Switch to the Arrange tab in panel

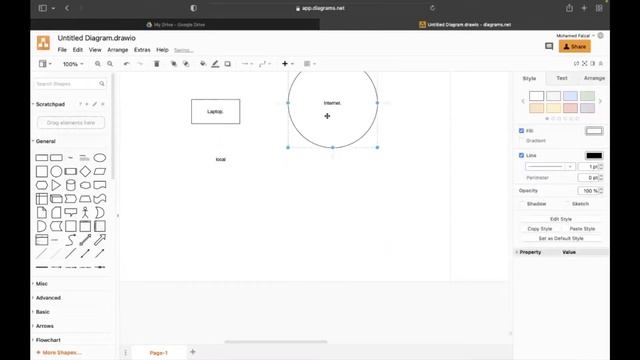tap(594, 78)
